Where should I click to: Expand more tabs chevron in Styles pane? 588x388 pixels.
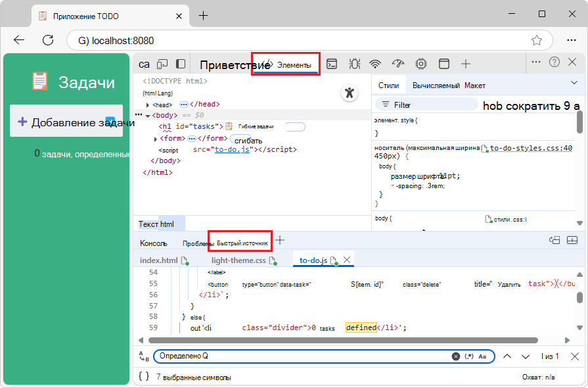tap(574, 83)
